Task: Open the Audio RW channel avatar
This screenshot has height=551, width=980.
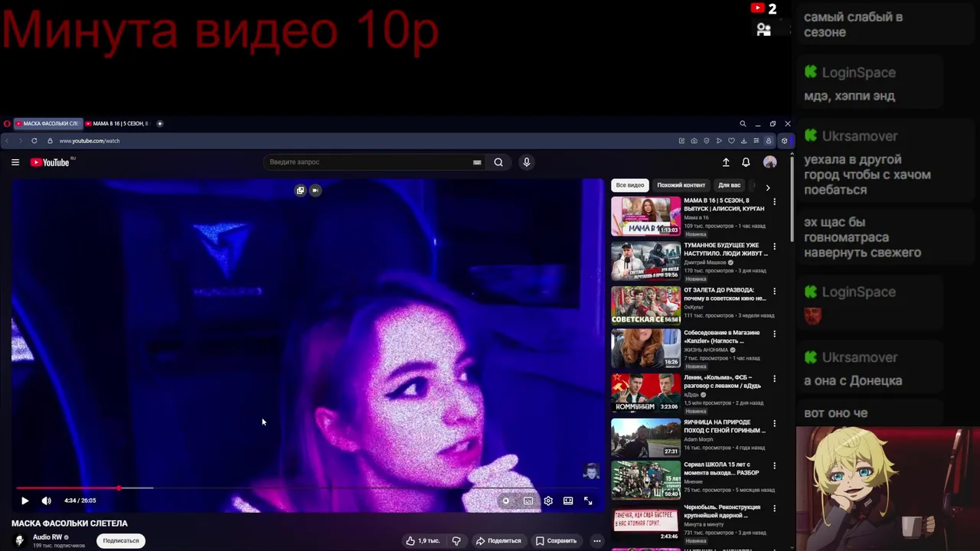Action: pyautogui.click(x=20, y=540)
